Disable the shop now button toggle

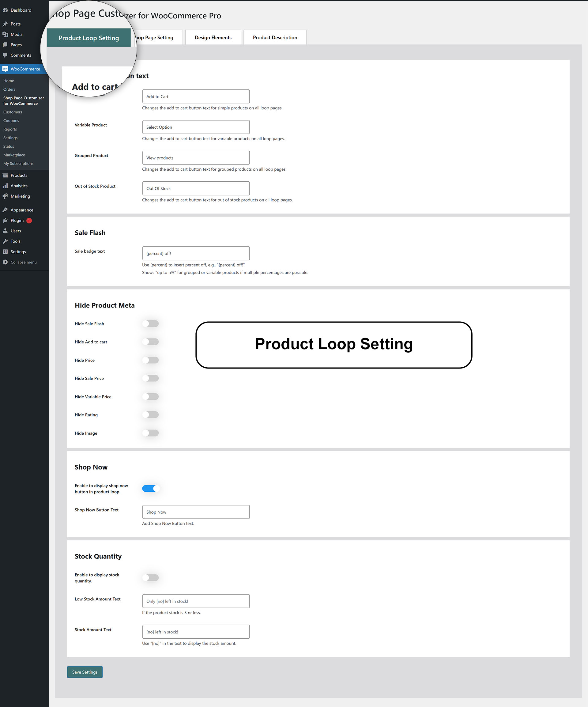click(150, 489)
